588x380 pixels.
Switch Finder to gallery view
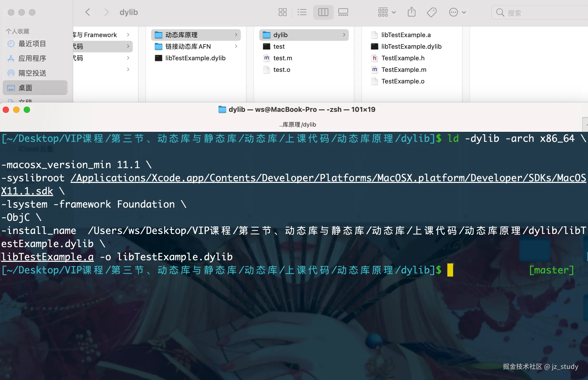(343, 12)
